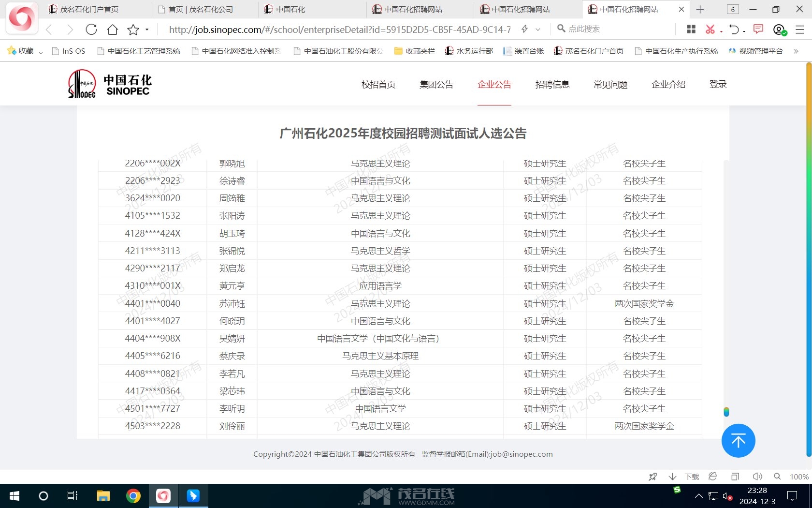
Task: Toggle the browser sound mute icon
Action: pos(757,477)
